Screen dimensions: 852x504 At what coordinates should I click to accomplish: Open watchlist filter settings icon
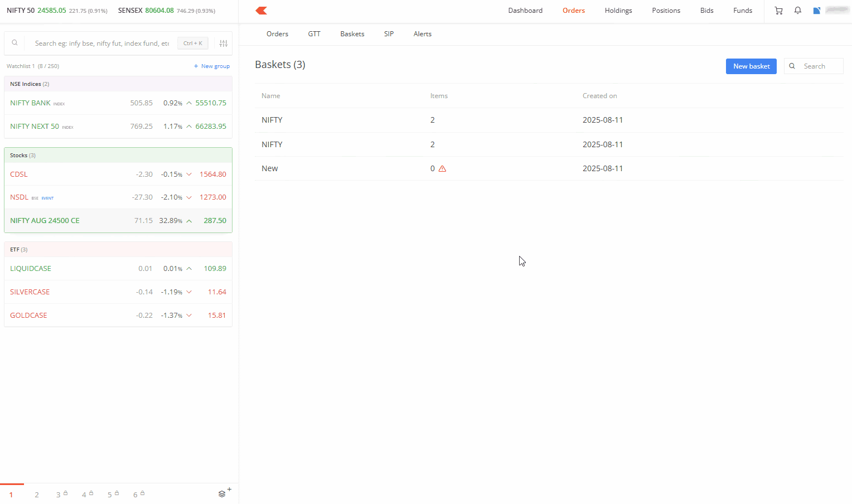click(x=224, y=43)
